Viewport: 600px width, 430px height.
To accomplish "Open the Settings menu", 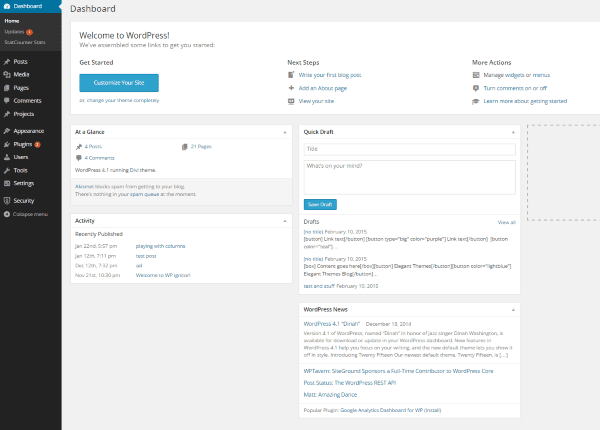I will (24, 183).
